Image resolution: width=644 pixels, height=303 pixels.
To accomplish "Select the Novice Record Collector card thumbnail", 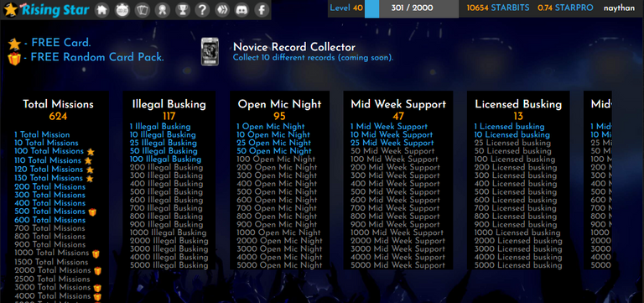I will [x=210, y=52].
